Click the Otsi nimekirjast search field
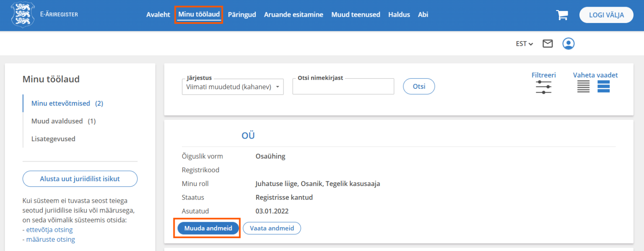The width and height of the screenshot is (644, 251). pos(343,87)
